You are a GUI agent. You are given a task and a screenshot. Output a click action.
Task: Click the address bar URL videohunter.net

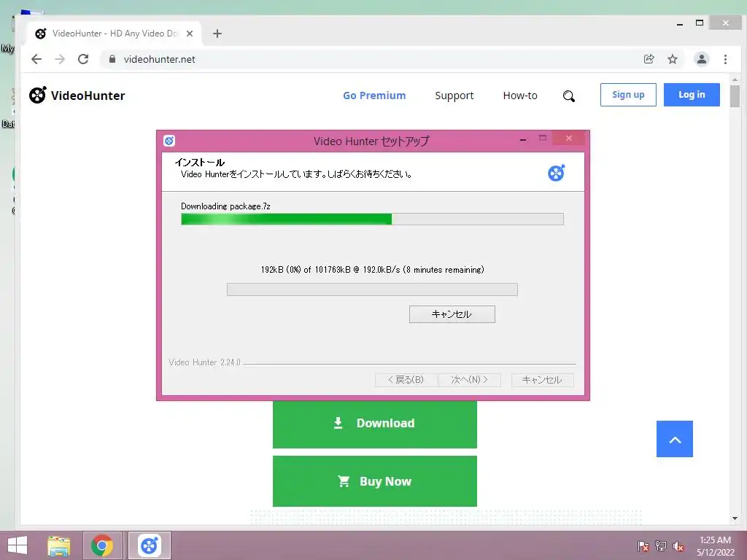click(160, 59)
